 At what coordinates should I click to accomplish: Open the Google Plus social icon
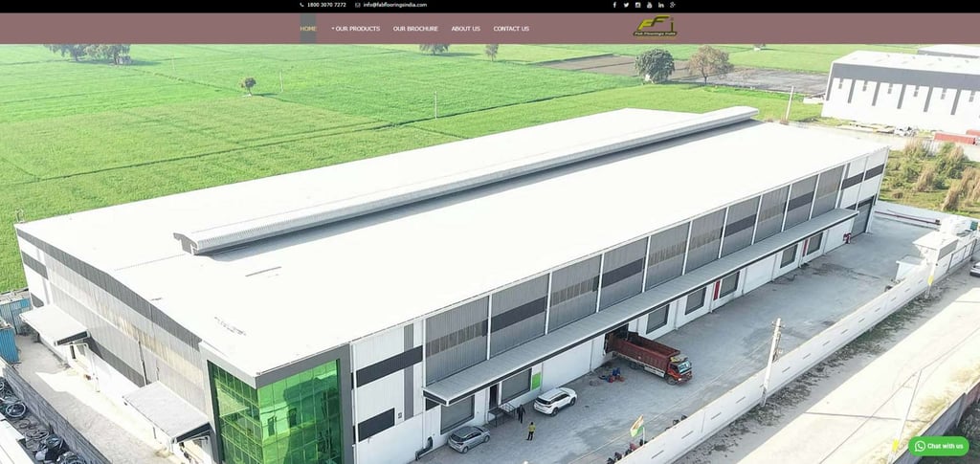pyautogui.click(x=673, y=5)
